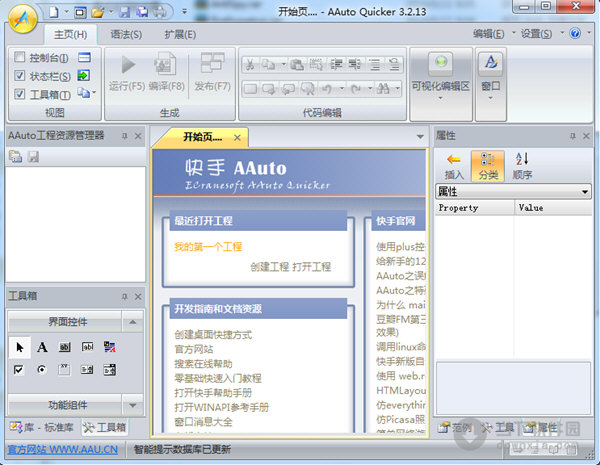Viewport: 600px width, 465px height.
Task: Click the save icon in project manager panel
Action: 33,157
